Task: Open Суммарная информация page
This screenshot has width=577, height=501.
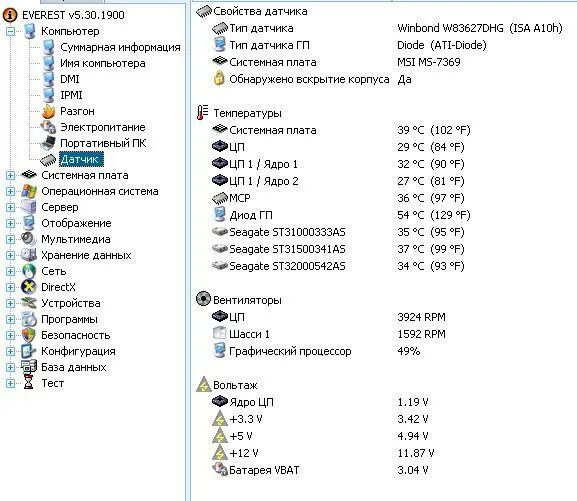Action: coord(120,47)
